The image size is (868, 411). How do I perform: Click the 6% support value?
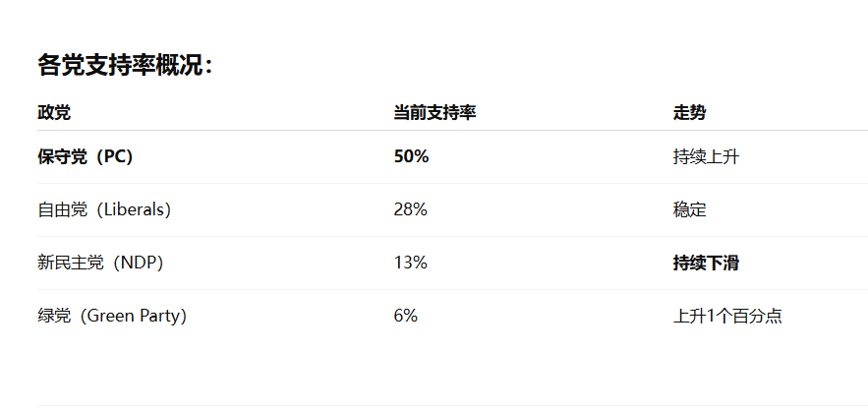coord(406,316)
